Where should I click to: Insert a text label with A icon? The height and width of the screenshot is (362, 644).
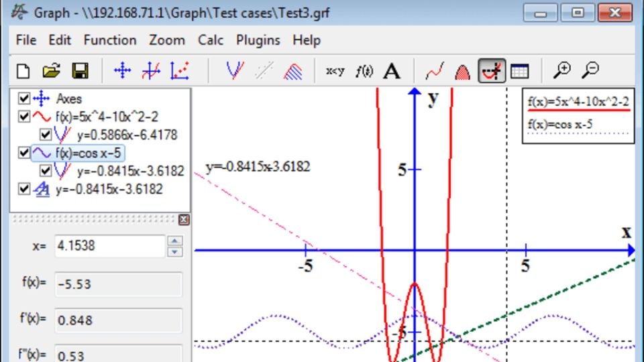point(392,71)
